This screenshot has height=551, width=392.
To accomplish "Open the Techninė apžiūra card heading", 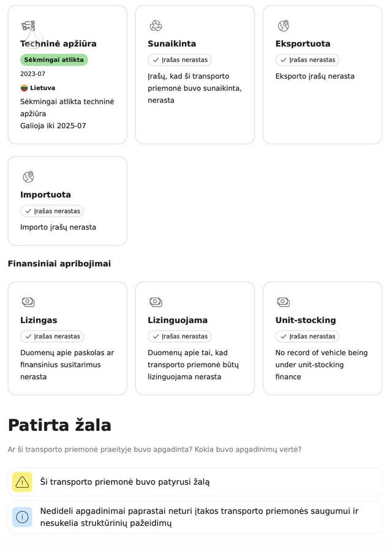I will [58, 43].
